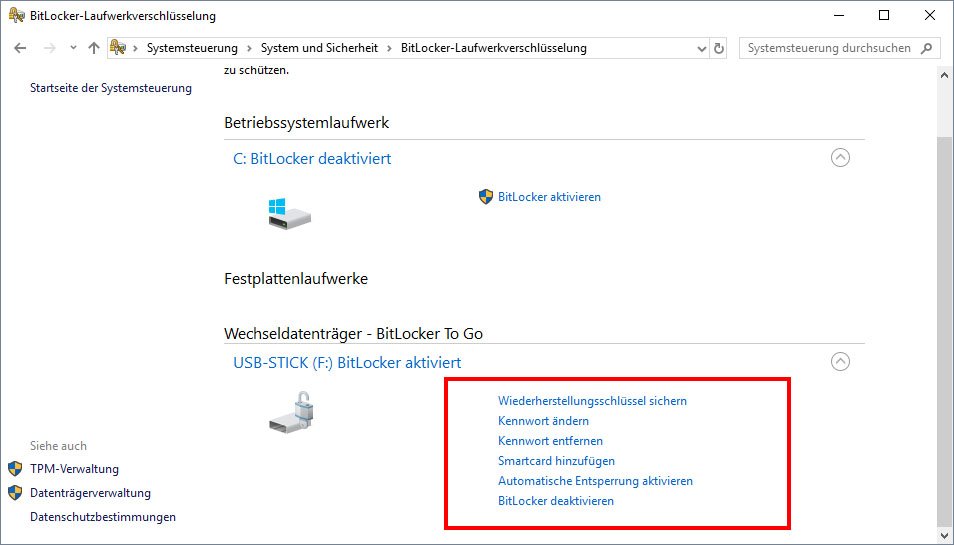Select the C: Windows drive icon
The width and height of the screenshot is (954, 545).
[290, 213]
